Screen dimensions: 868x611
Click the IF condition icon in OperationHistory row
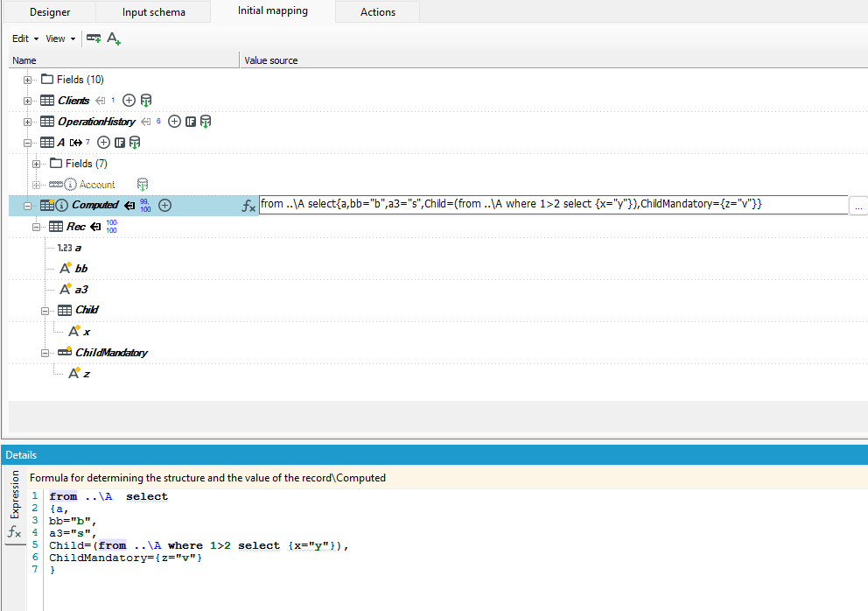191,122
